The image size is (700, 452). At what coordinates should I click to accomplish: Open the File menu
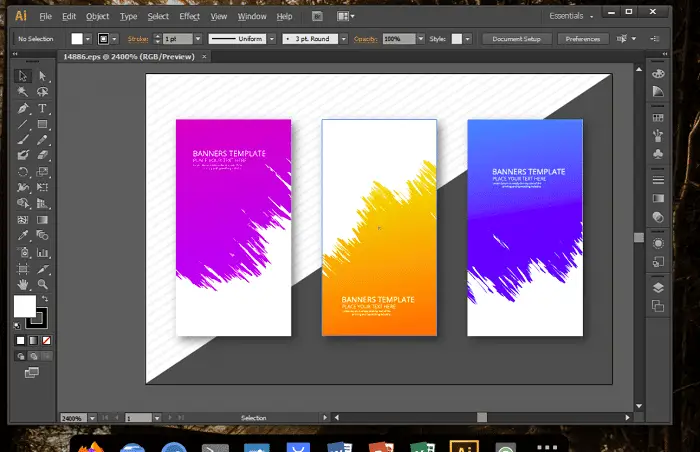point(46,17)
